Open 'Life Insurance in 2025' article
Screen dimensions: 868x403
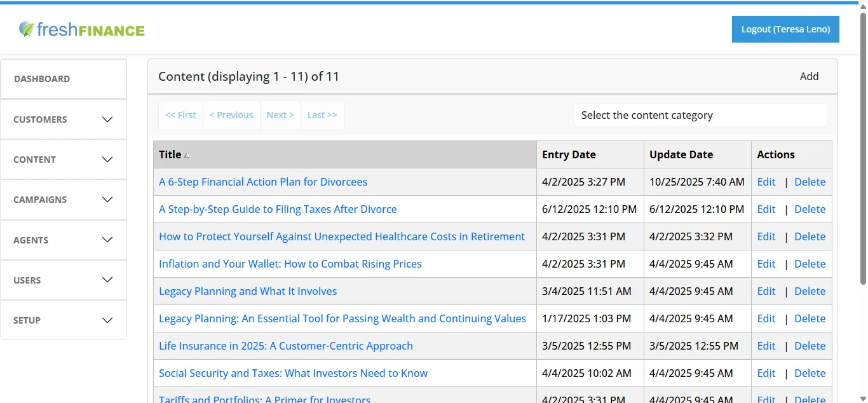pyautogui.click(x=286, y=346)
